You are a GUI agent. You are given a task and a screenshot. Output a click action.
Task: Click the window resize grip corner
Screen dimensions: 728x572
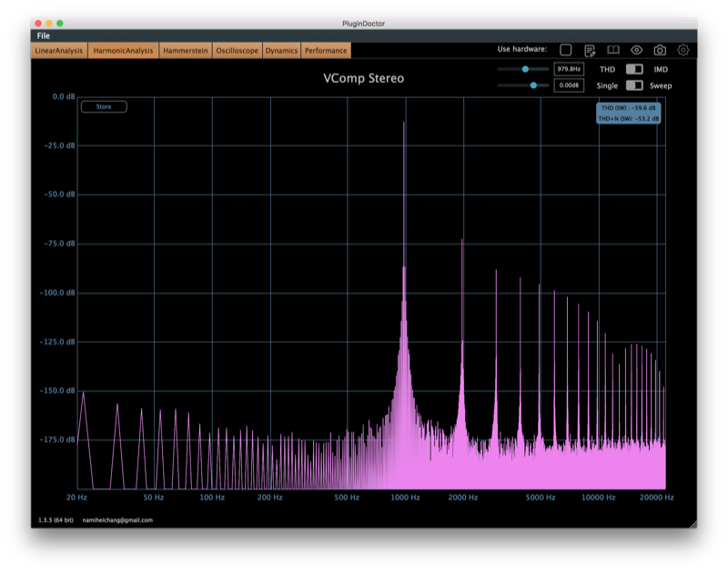click(x=693, y=524)
